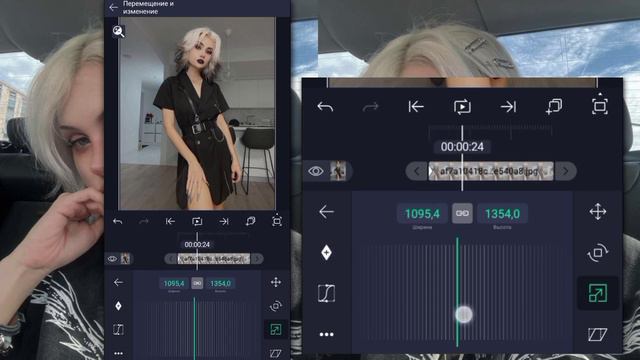The width and height of the screenshot is (640, 360).
Task: Select the jpg clip in small timeline
Action: pos(213,259)
